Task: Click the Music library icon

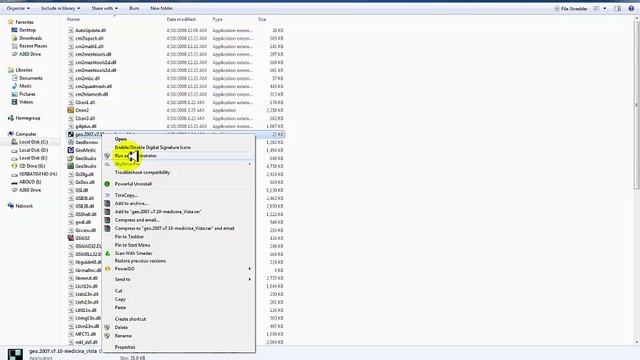Action: tap(14, 86)
